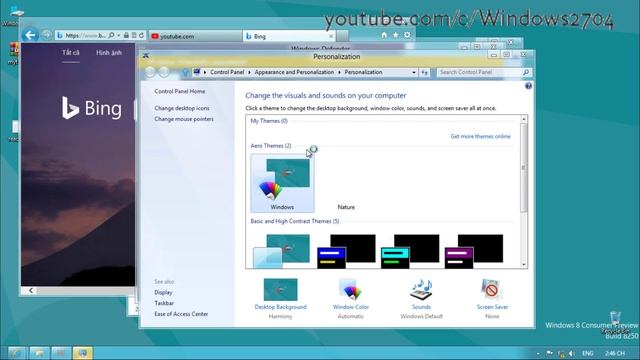This screenshot has height=360, width=640.
Task: Click Control Panel breadcrumb segment
Action: [x=227, y=72]
